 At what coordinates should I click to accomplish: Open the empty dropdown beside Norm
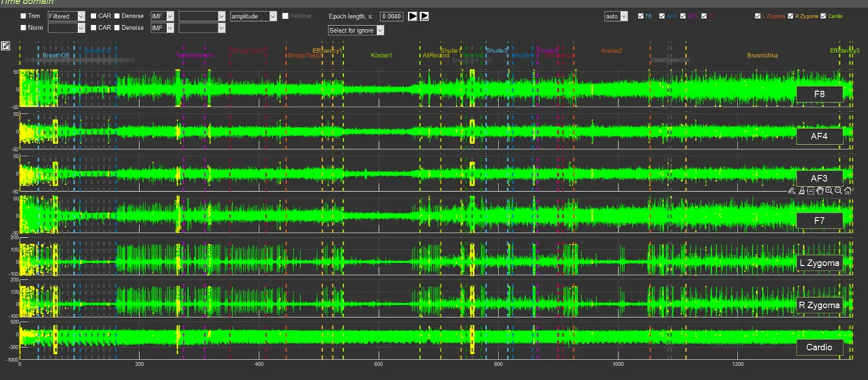pyautogui.click(x=66, y=28)
